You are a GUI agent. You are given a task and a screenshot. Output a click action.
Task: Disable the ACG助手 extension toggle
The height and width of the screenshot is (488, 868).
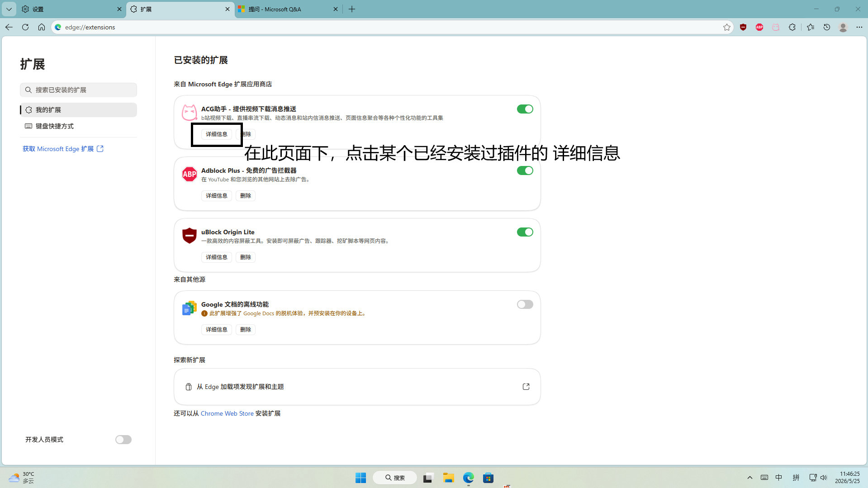click(525, 109)
